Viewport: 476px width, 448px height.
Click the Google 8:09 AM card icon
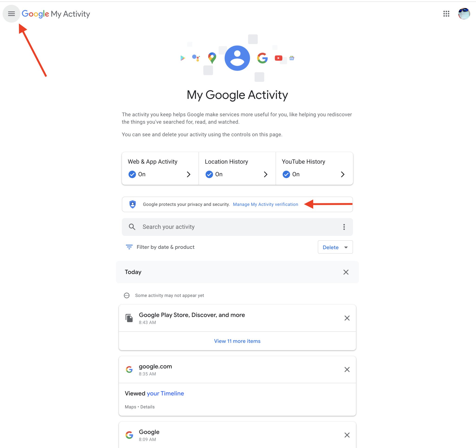point(129,435)
